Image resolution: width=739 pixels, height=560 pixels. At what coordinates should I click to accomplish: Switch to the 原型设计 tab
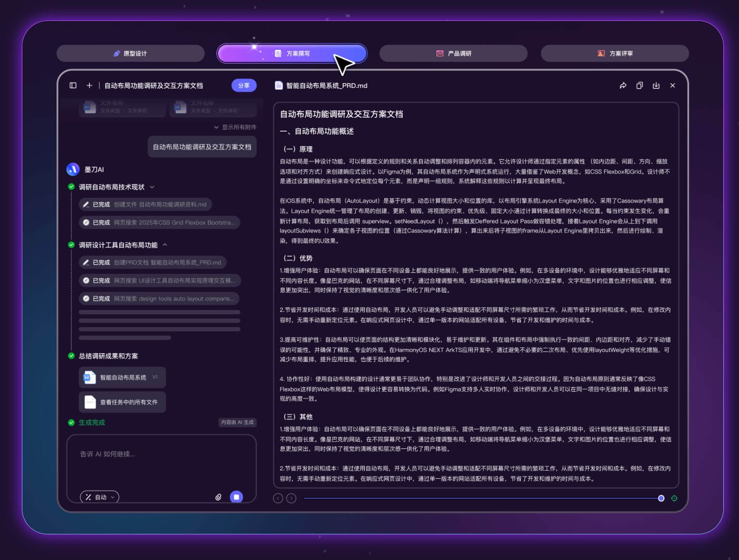pyautogui.click(x=131, y=53)
